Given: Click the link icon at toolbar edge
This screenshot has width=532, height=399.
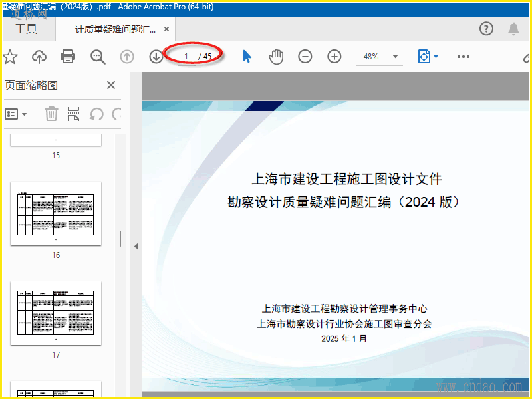Looking at the screenshot, I should tap(527, 58).
